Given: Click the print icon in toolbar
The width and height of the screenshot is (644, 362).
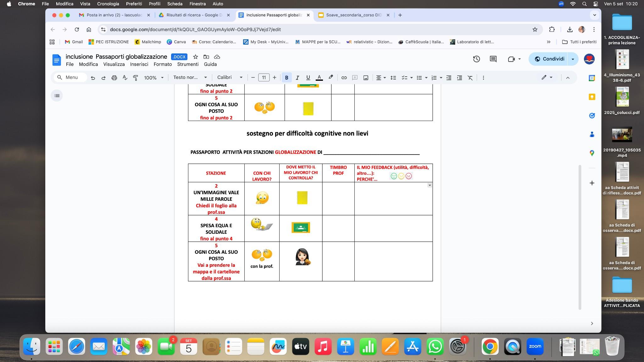Looking at the screenshot, I should 114,78.
